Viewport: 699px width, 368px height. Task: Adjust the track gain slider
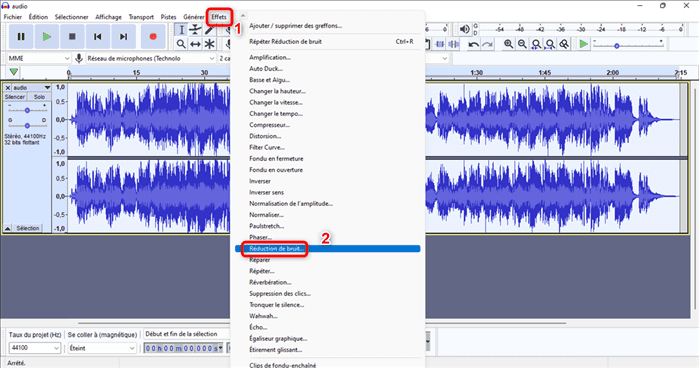(x=27, y=110)
